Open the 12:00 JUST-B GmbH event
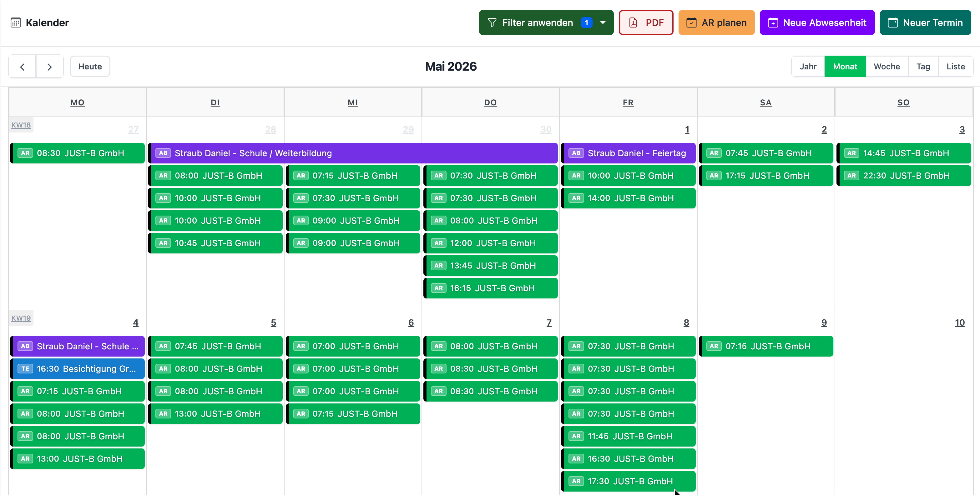 pos(490,243)
